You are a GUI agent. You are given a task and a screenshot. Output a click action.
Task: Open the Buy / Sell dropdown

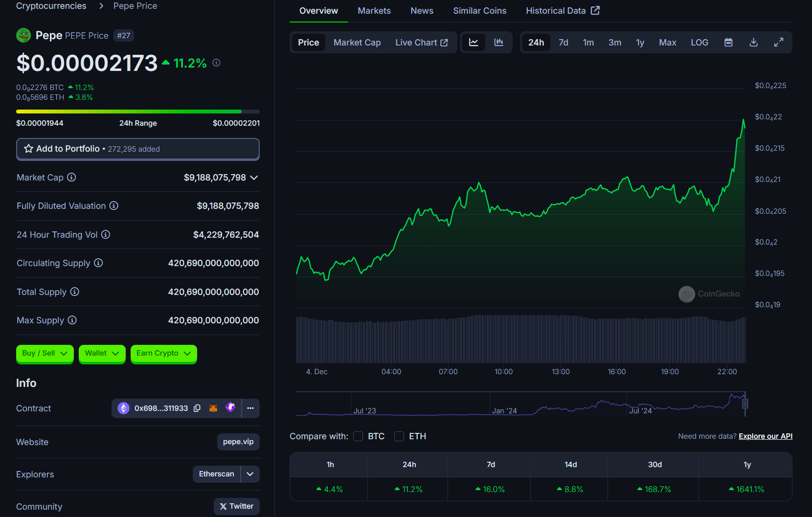click(x=45, y=354)
